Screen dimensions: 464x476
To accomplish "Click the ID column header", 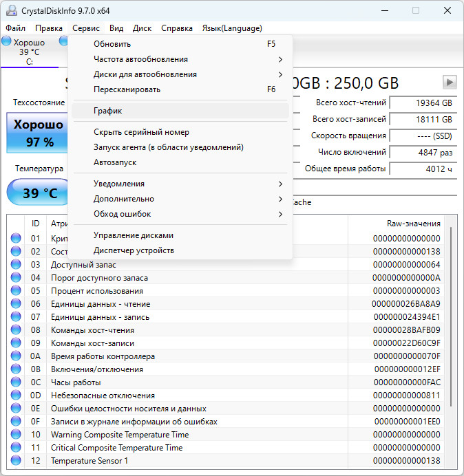I will point(36,224).
